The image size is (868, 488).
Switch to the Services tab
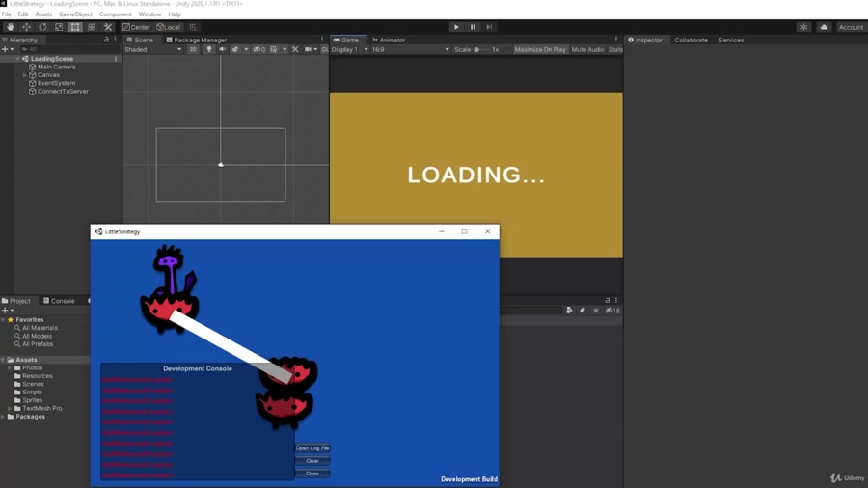pos(731,40)
